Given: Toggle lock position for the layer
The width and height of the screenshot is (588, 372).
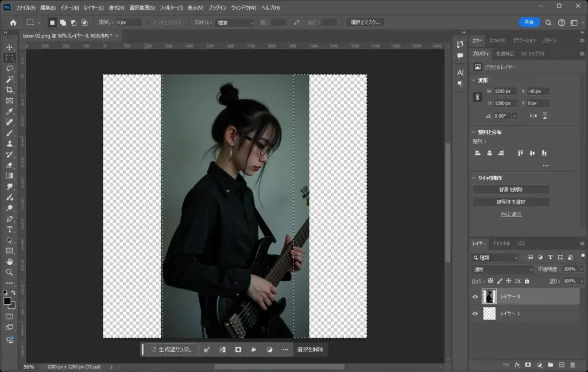Looking at the screenshot, I should (x=509, y=281).
